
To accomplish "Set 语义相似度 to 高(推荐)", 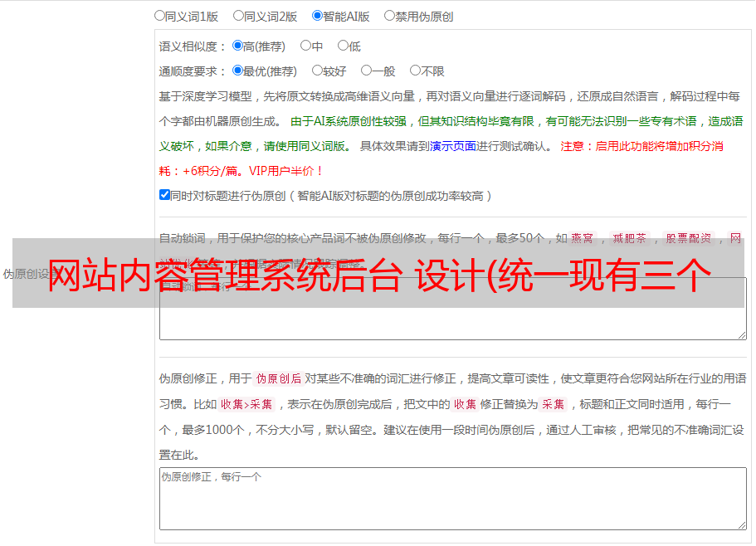I will coord(237,46).
